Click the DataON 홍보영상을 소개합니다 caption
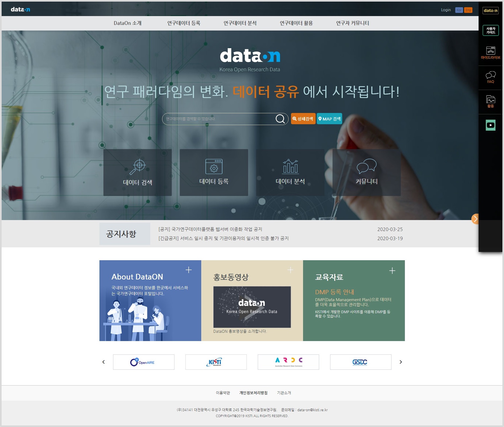This screenshot has height=427, width=504. (240, 331)
